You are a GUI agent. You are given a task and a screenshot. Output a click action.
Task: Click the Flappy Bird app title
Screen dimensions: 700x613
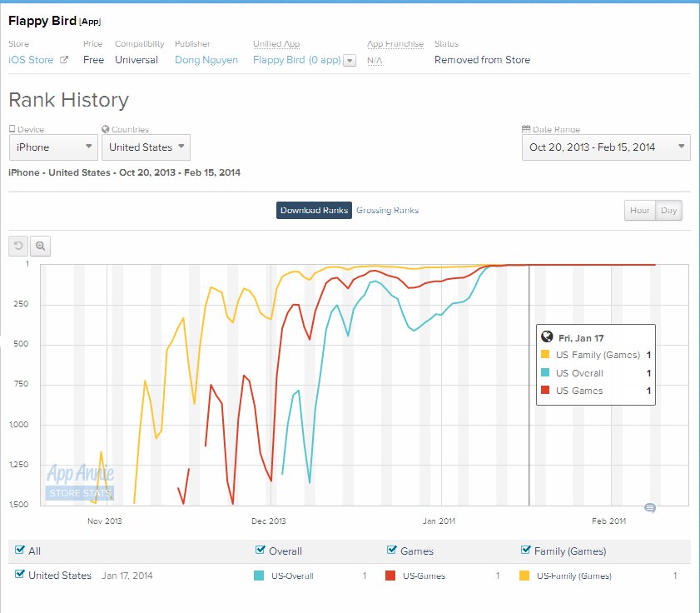click(x=42, y=21)
